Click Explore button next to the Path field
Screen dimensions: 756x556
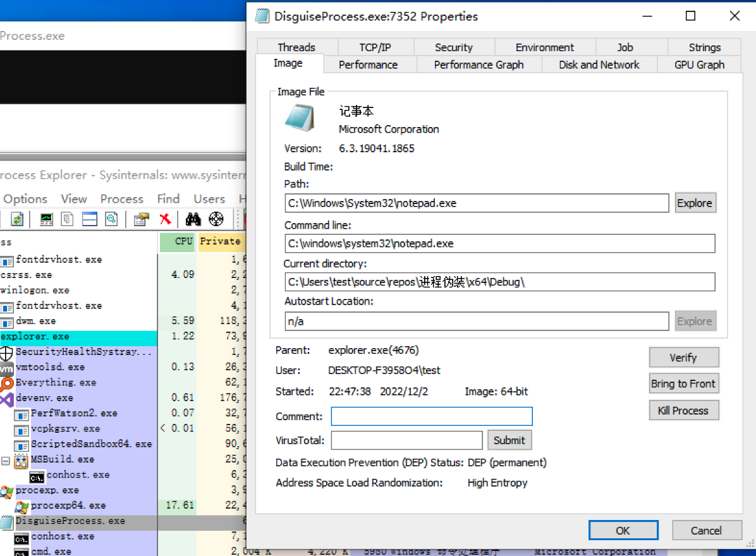[x=695, y=203]
